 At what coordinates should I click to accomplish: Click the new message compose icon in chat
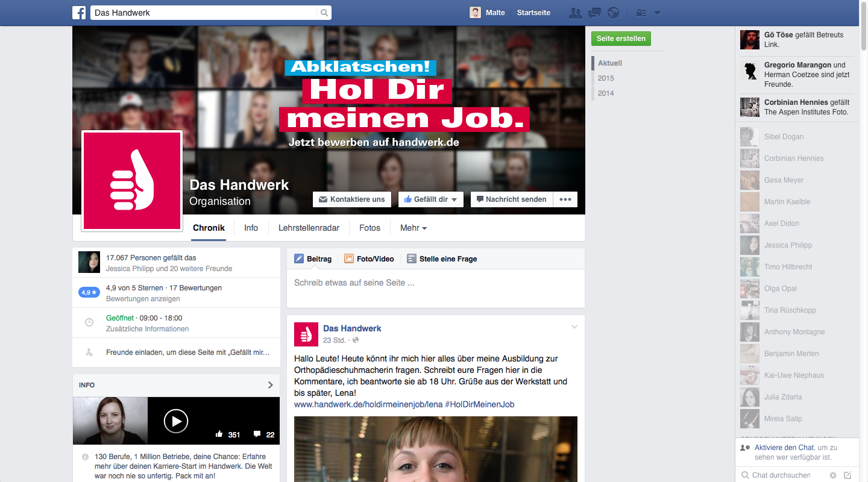(848, 475)
